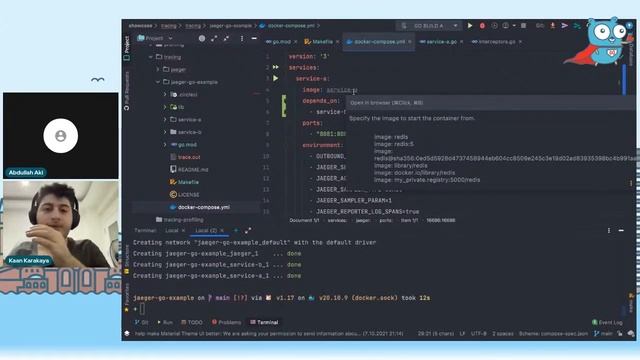Open the Problems tool window button
The height and width of the screenshot is (360, 640).
[227, 322]
